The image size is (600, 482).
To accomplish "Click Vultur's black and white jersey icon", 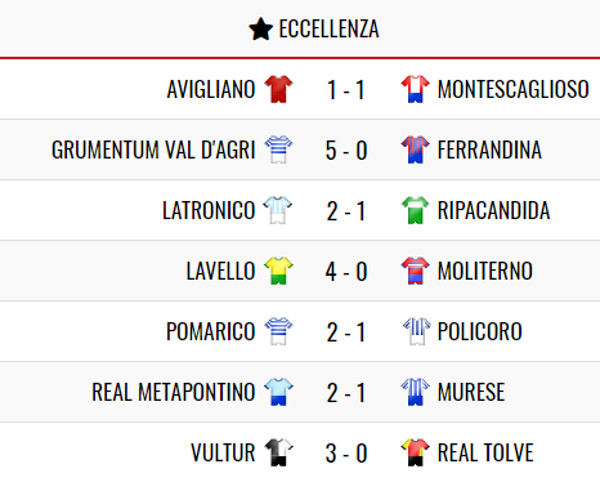I will point(278,453).
